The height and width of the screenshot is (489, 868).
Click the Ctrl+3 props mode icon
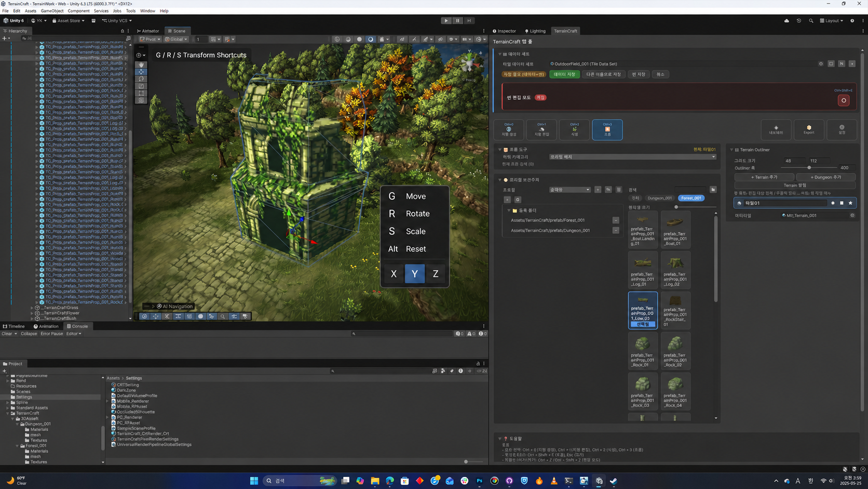click(x=607, y=129)
